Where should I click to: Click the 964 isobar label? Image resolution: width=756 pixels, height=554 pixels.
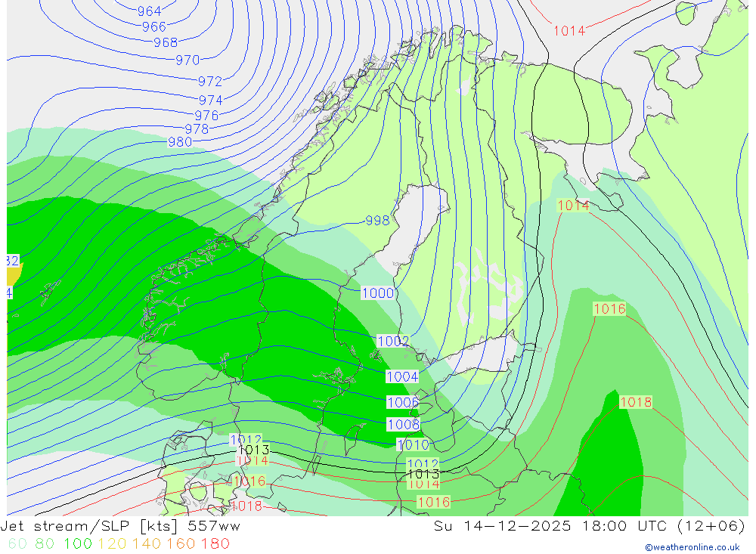(x=150, y=11)
